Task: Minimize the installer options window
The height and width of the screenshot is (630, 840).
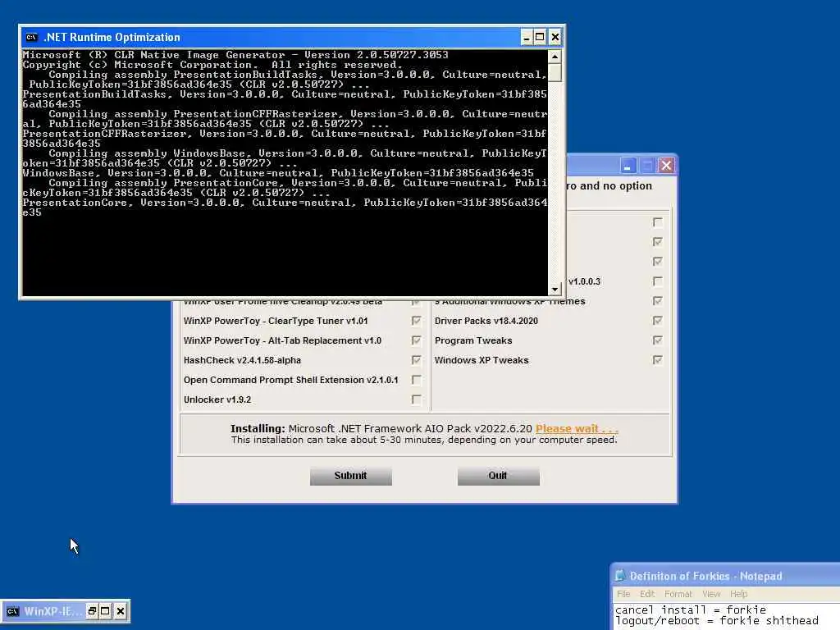Action: [628, 166]
